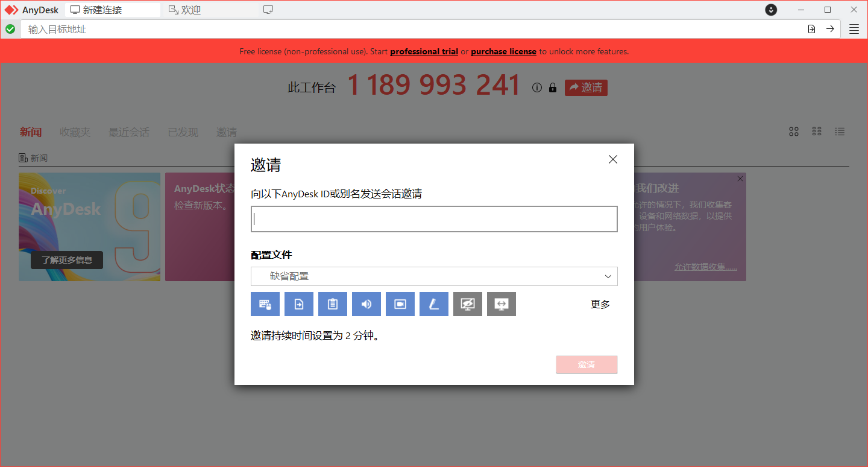Screen dimensions: 868x467
Task: Toggle session recording permission
Action: (x=400, y=304)
